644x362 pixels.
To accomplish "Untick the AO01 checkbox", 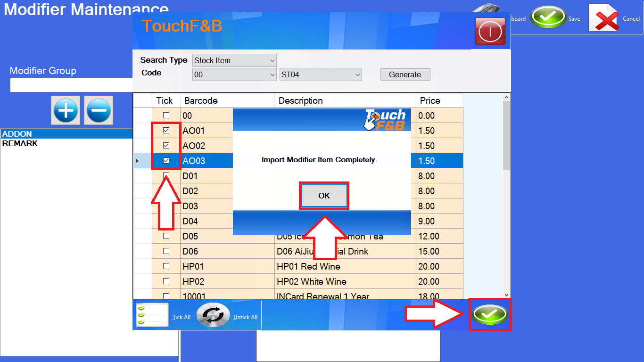I will [166, 131].
